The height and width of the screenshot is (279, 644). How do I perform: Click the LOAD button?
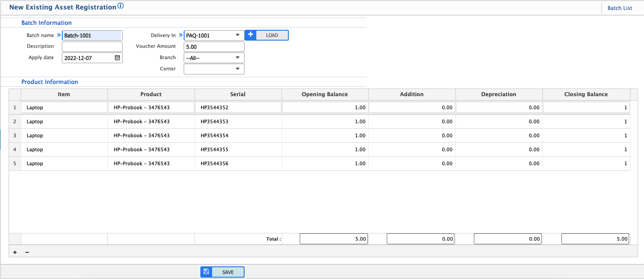(272, 35)
